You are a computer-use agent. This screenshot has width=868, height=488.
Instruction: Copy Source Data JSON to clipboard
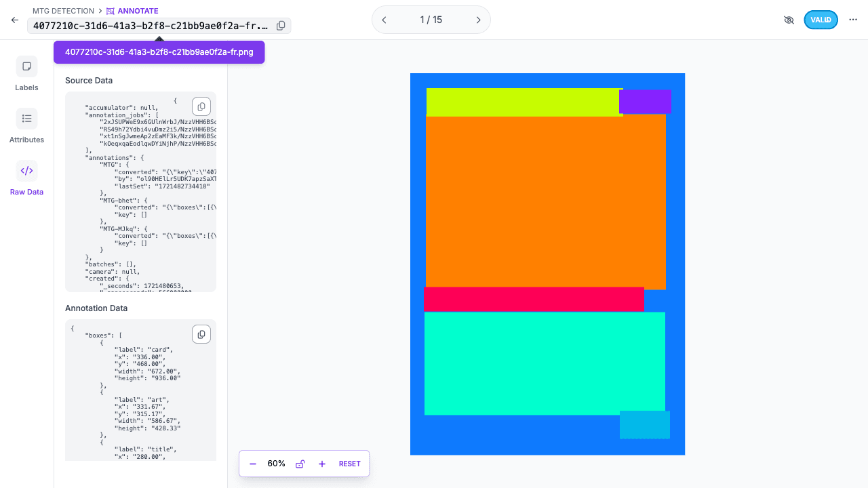201,106
